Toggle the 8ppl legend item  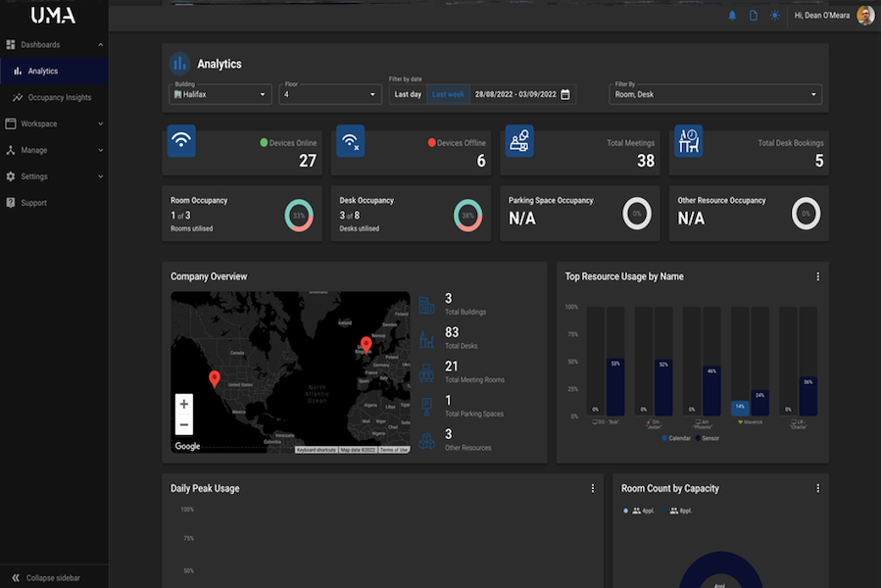pos(676,511)
